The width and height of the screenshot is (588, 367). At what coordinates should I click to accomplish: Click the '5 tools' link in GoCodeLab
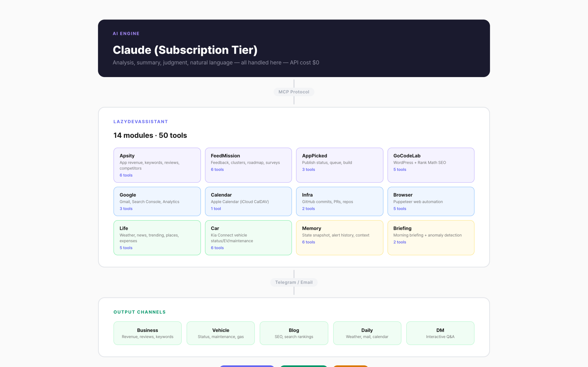tap(399, 170)
